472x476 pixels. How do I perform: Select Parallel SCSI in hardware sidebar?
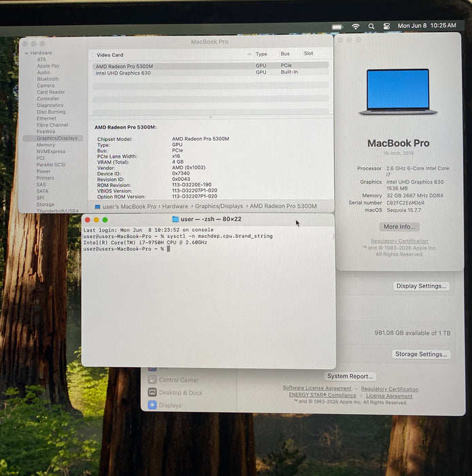[x=51, y=165]
